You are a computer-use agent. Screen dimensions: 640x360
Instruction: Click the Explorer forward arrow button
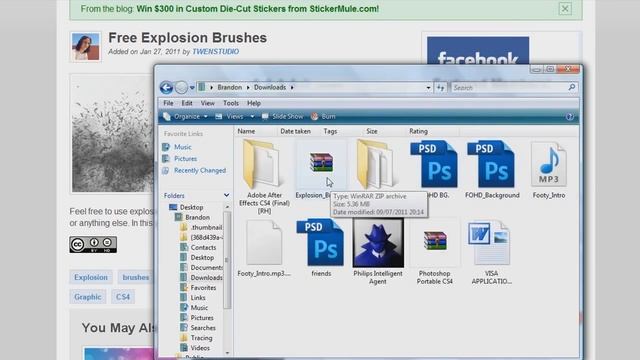(181, 87)
